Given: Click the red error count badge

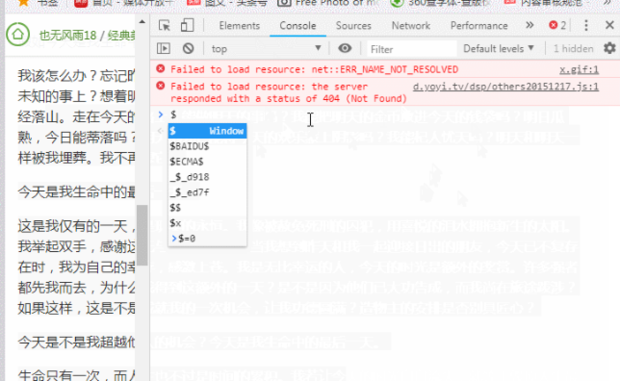Looking at the screenshot, I should click(x=558, y=26).
